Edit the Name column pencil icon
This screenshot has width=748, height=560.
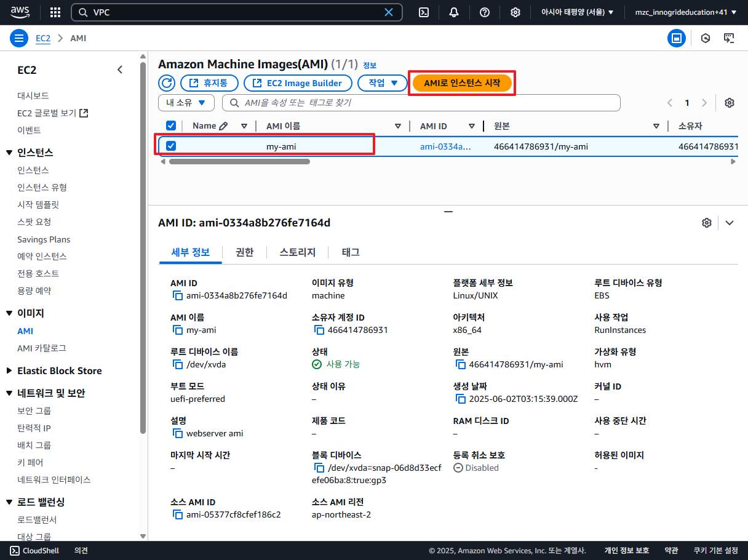pyautogui.click(x=224, y=126)
